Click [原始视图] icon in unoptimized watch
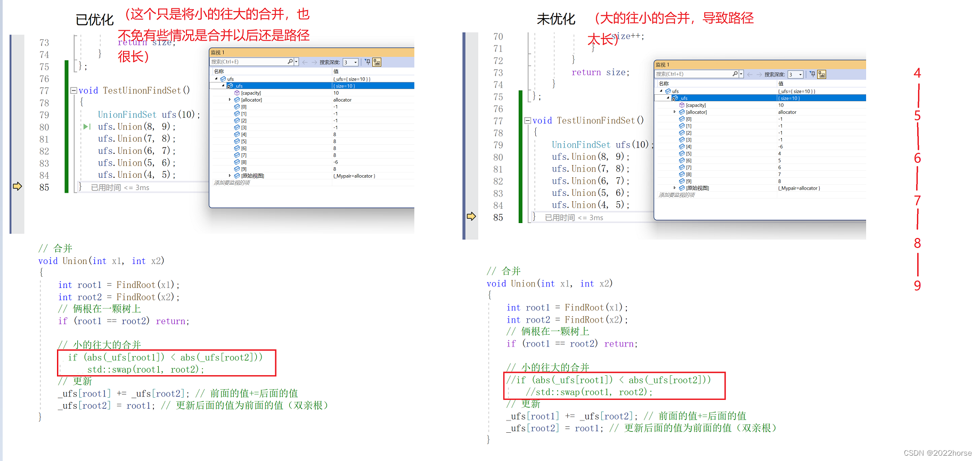Viewport: 980px width, 461px height. pyautogui.click(x=682, y=188)
